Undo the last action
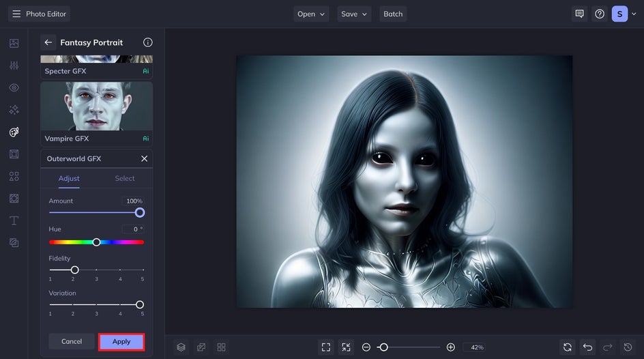The width and height of the screenshot is (644, 359). tap(588, 347)
